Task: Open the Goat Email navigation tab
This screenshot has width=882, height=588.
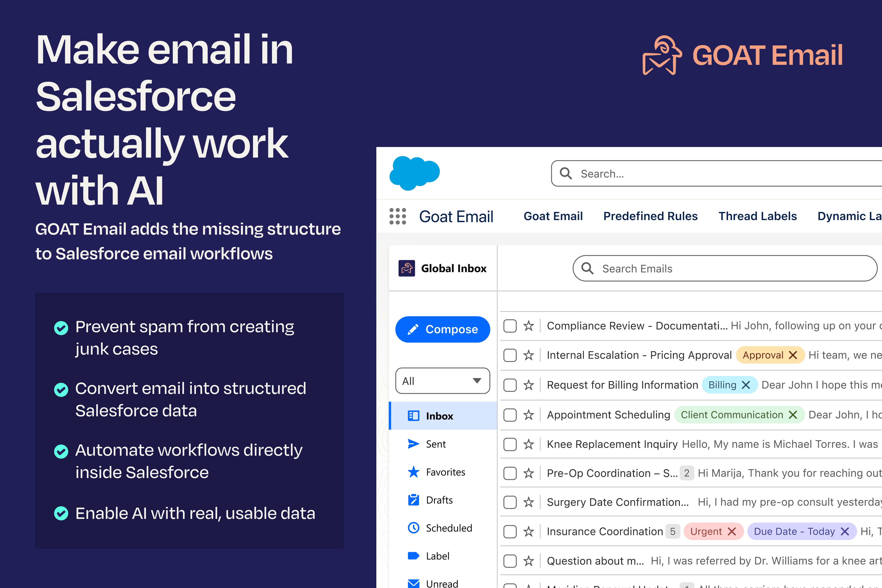Action: [553, 216]
